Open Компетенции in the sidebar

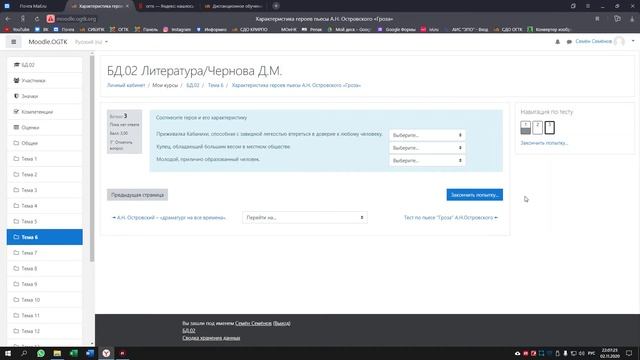click(x=44, y=112)
